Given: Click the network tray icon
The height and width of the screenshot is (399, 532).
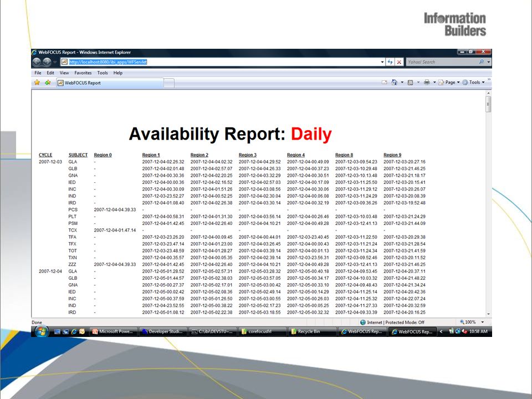Looking at the screenshot, I should coord(458,331).
